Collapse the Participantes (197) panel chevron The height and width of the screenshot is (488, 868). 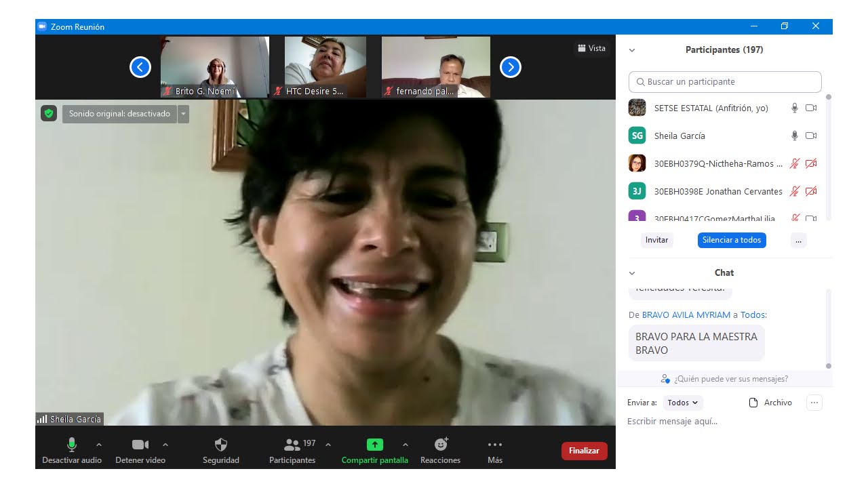click(632, 50)
